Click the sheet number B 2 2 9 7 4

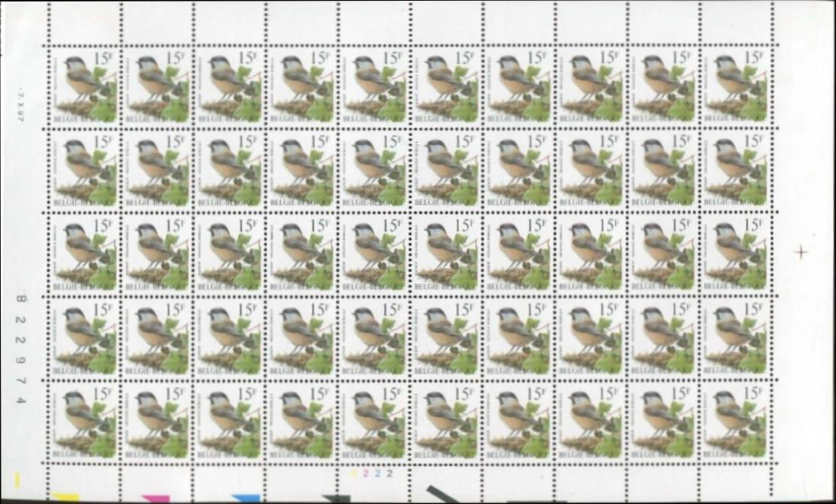coord(21,349)
